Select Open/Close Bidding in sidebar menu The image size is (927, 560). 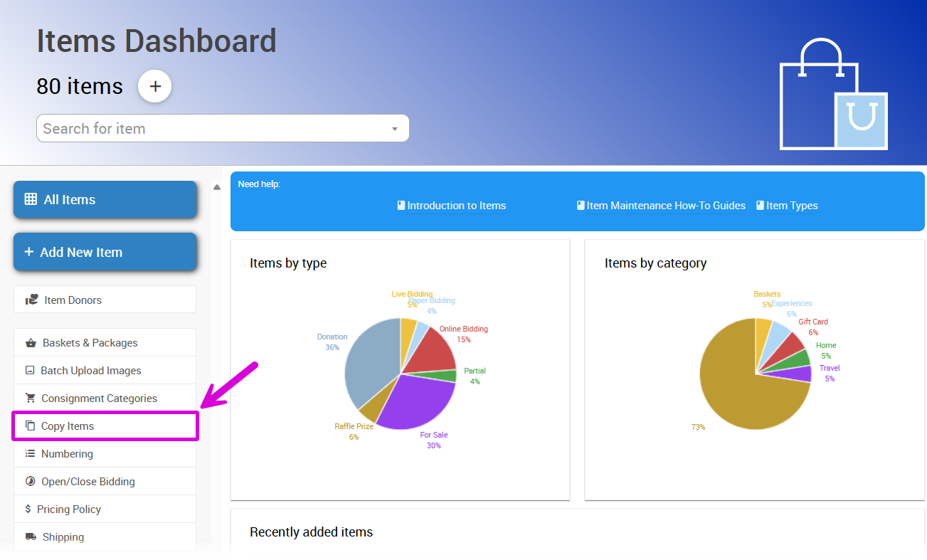click(x=88, y=482)
